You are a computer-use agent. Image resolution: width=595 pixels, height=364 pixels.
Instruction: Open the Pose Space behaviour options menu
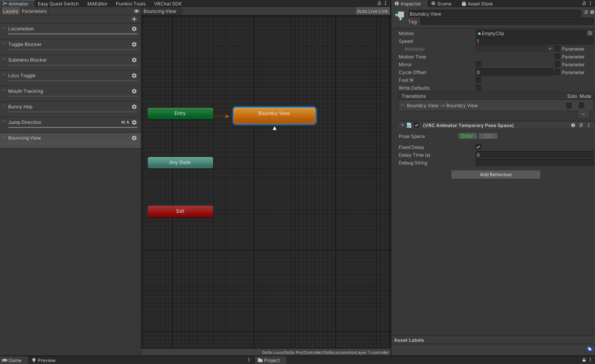pyautogui.click(x=589, y=125)
